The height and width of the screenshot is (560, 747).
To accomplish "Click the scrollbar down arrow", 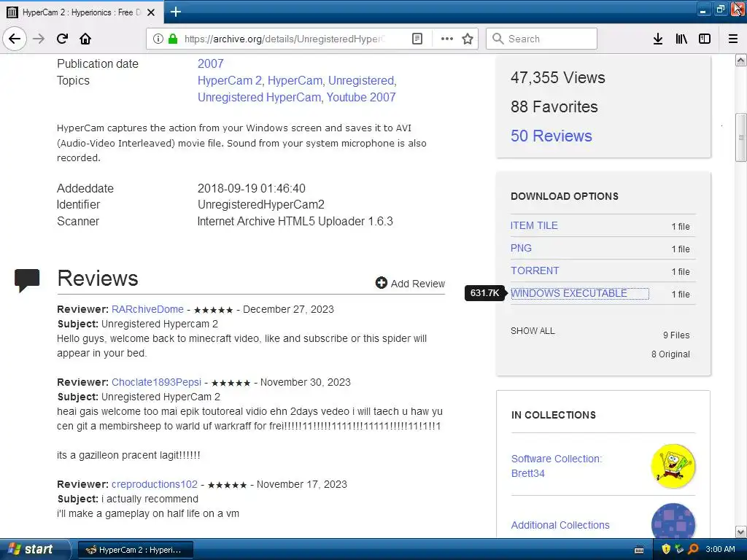I will (x=740, y=532).
